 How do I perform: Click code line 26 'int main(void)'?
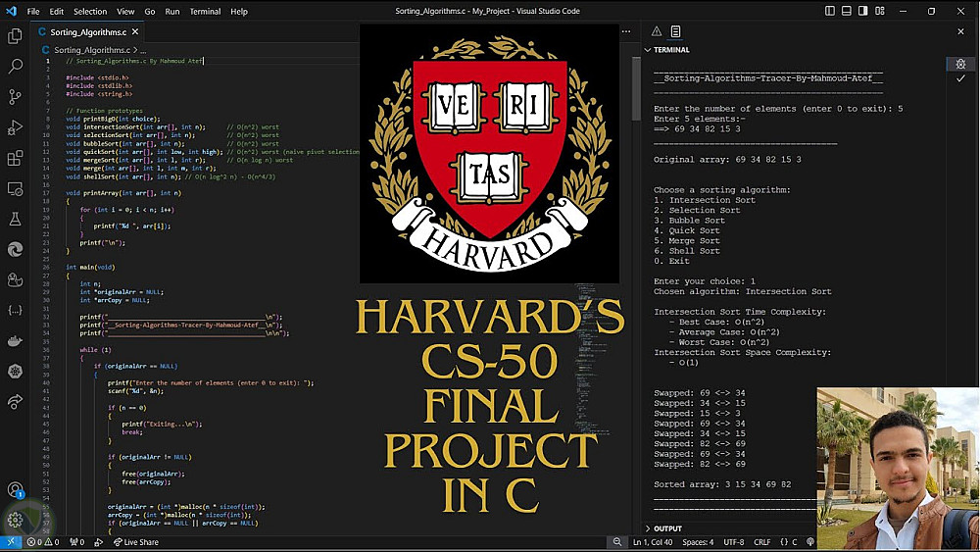tap(90, 267)
